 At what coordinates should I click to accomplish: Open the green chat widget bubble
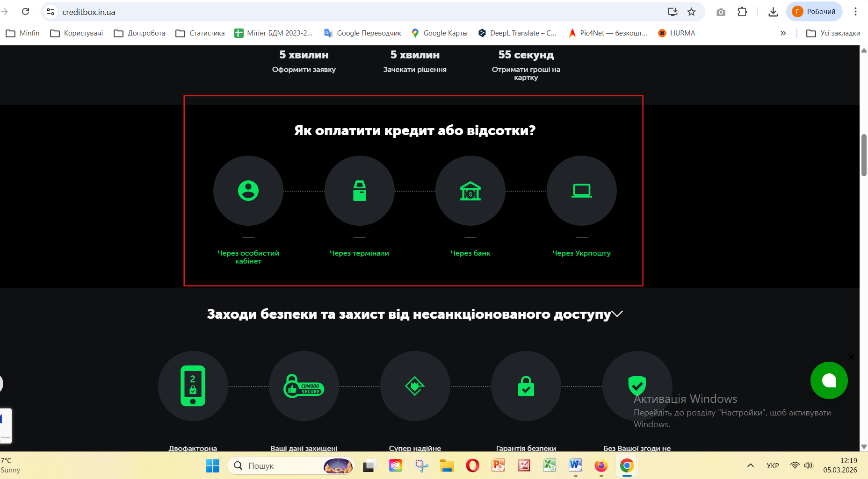pos(829,380)
